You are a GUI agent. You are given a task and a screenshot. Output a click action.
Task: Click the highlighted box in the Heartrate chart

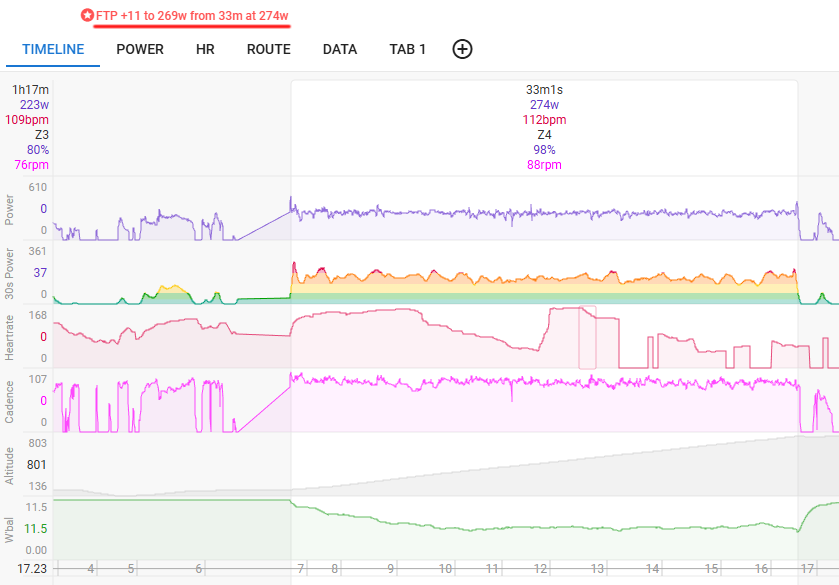(587, 338)
